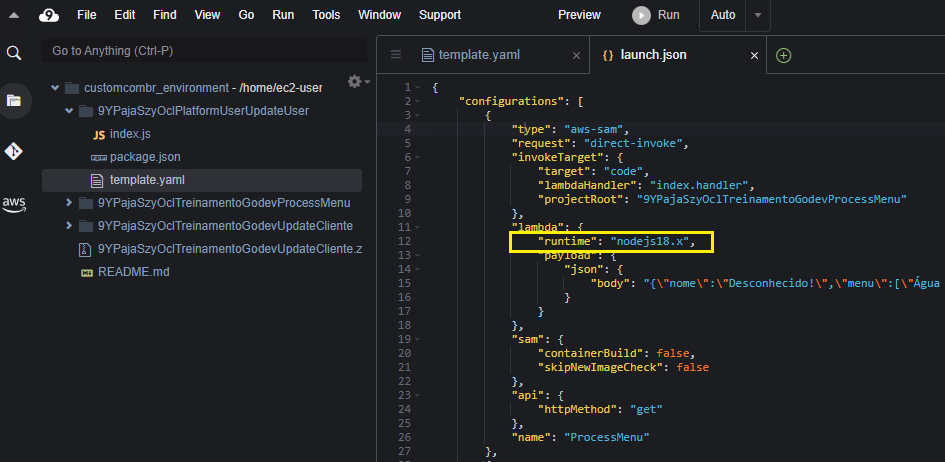Image resolution: width=945 pixels, height=462 pixels.
Task: Click the skipNewImageCheck false value
Action: pos(692,367)
